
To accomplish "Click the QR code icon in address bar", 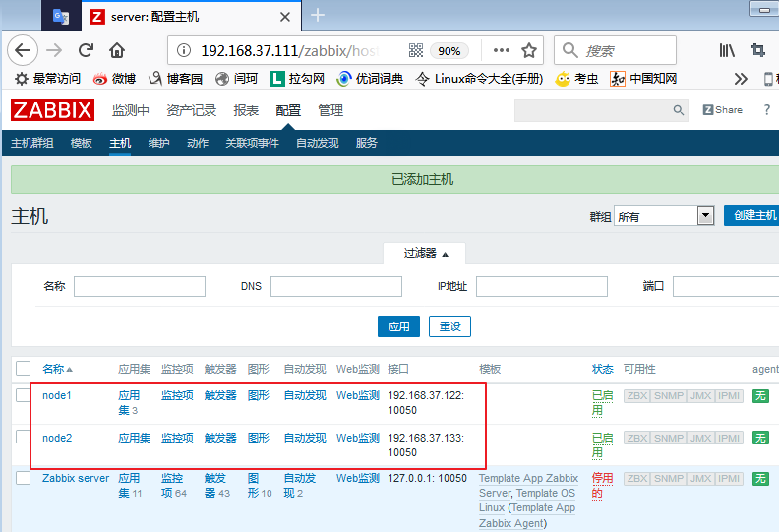I will [x=416, y=50].
